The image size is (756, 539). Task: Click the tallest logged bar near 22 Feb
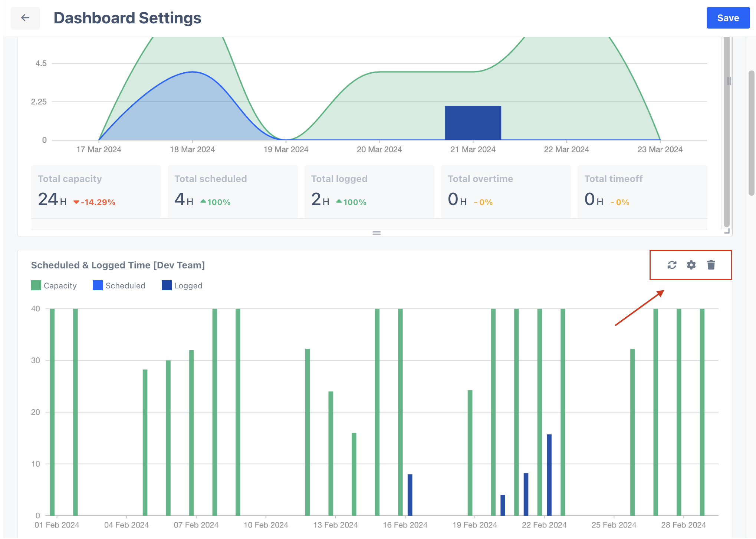549,474
